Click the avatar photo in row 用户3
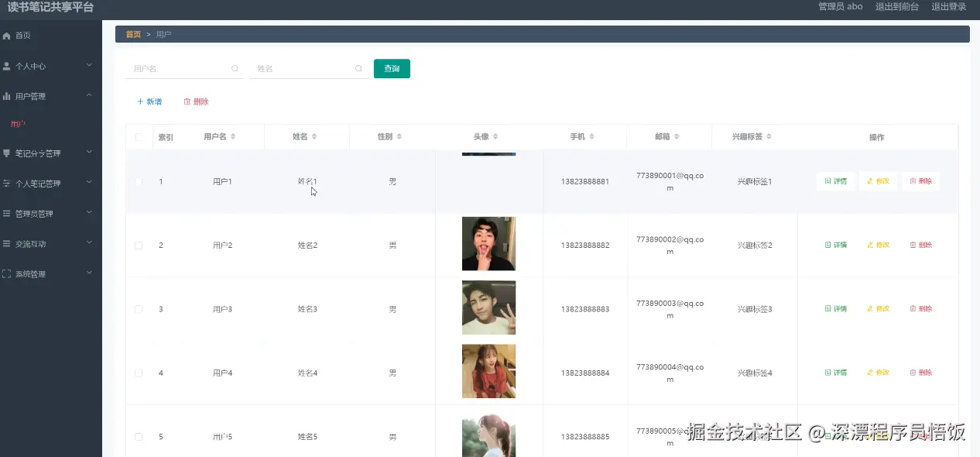 [488, 308]
